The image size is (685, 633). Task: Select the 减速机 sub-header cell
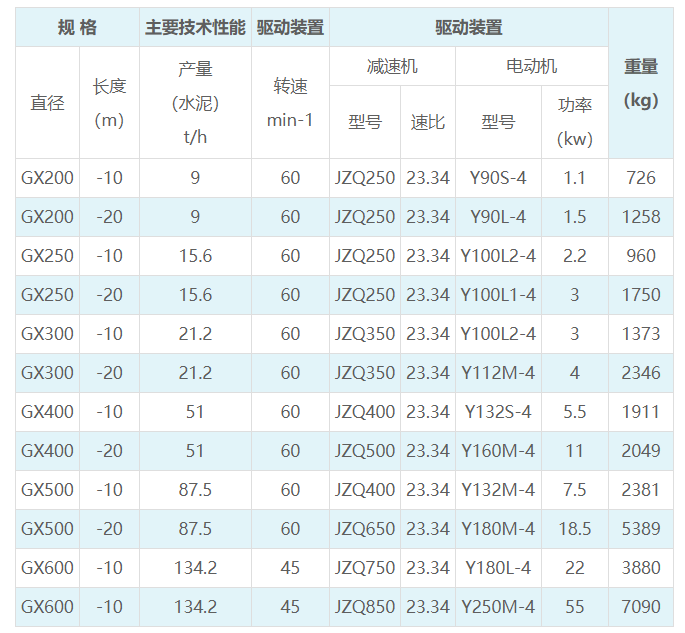[x=392, y=66]
